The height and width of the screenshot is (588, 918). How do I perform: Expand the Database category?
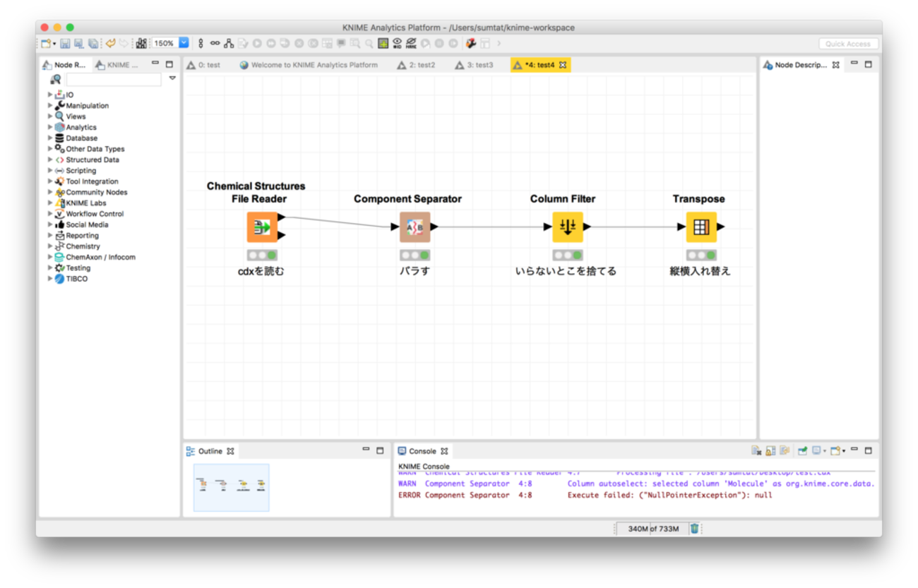[x=50, y=138]
